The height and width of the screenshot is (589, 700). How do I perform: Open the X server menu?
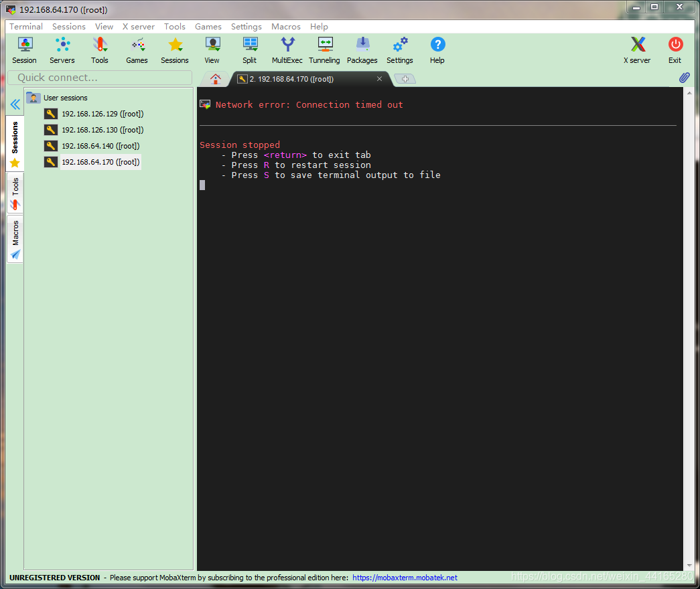tap(139, 26)
